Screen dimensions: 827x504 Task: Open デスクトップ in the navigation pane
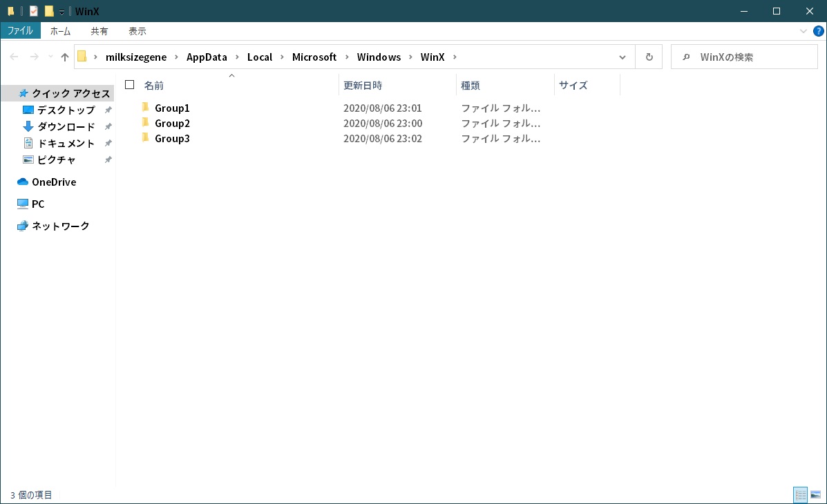point(66,110)
